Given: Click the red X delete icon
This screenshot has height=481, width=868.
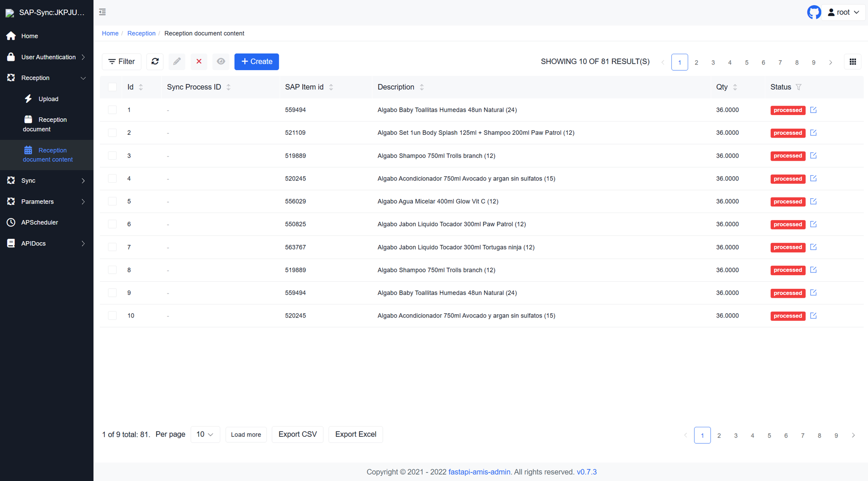Looking at the screenshot, I should [199, 62].
